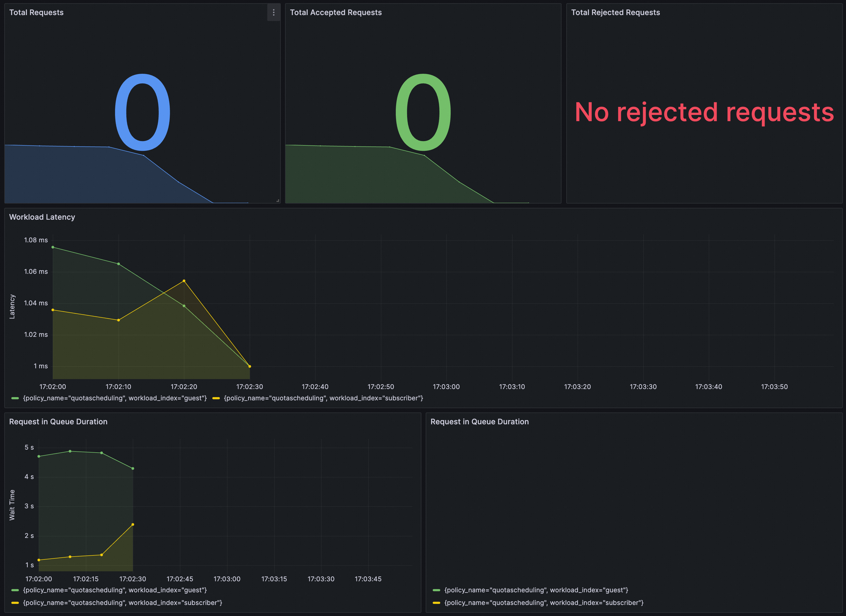Open the Workload Latency panel title menu
Screen dimensions: 846x616
[x=42, y=217]
